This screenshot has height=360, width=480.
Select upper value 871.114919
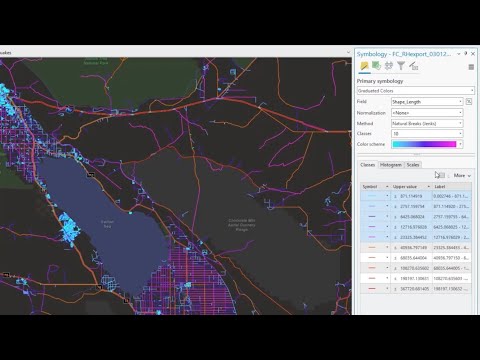click(411, 196)
